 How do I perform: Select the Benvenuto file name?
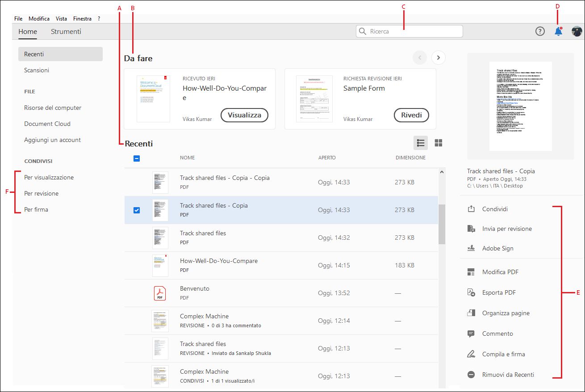[x=195, y=288]
